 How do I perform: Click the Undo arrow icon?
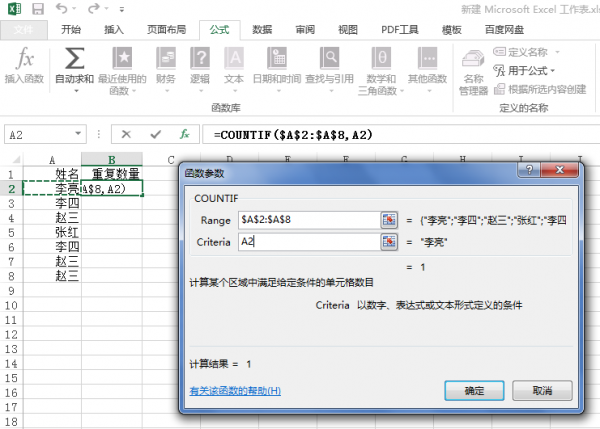pyautogui.click(x=61, y=8)
